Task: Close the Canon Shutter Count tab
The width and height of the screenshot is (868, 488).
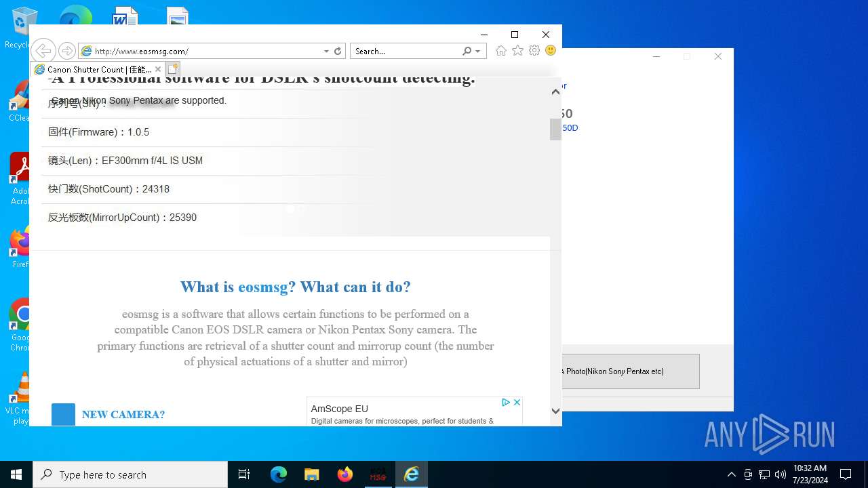Action: pyautogui.click(x=158, y=69)
